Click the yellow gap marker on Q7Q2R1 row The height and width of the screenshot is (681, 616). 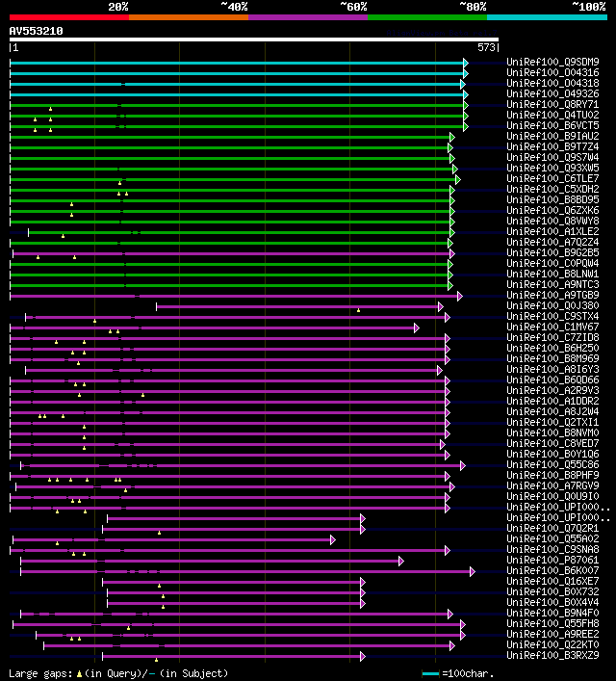point(160,533)
